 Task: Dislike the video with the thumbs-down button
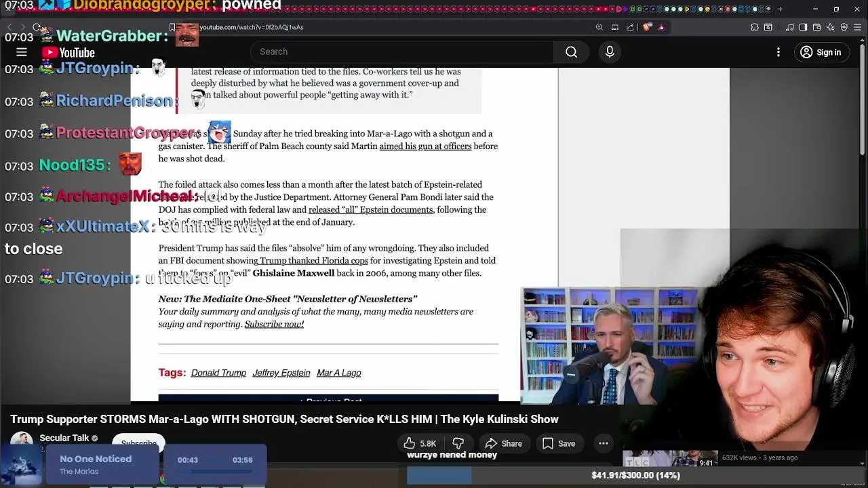[458, 443]
